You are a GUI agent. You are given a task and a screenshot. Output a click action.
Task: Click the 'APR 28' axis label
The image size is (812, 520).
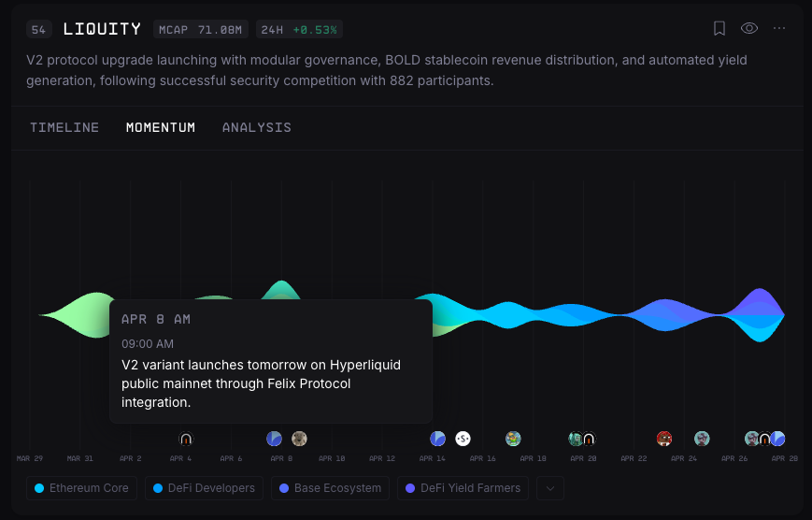coord(785,458)
